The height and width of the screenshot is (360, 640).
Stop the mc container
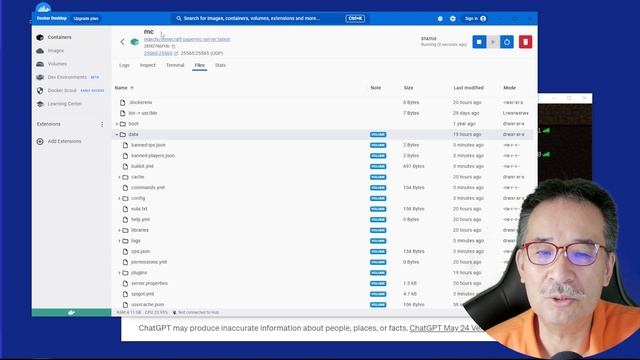point(479,42)
